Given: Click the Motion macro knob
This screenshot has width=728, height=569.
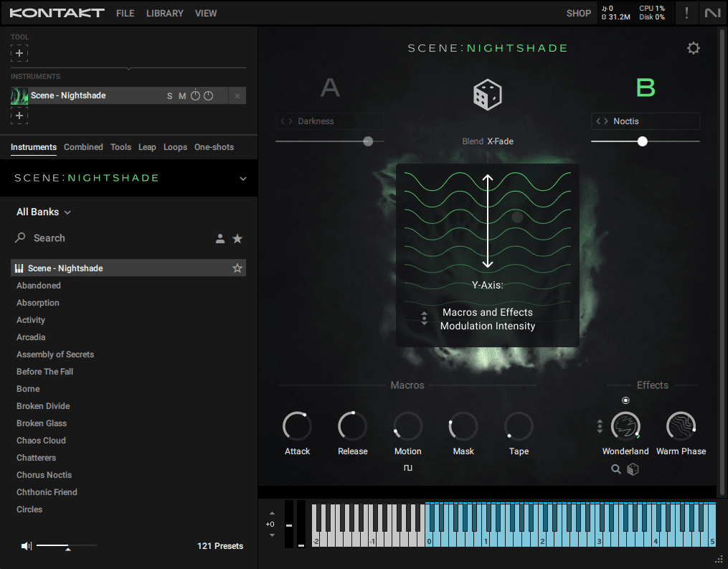Looking at the screenshot, I should click(407, 425).
